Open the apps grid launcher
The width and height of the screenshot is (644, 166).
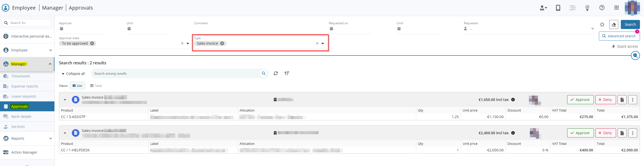tap(616, 8)
